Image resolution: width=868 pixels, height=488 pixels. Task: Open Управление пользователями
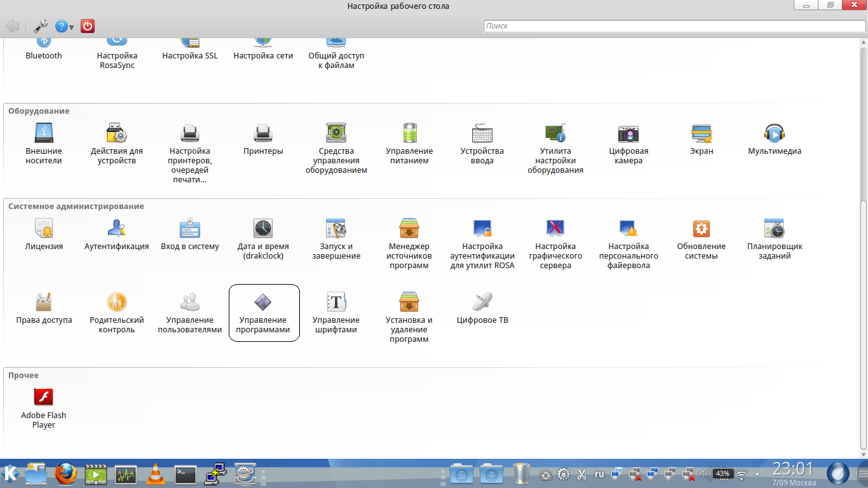click(190, 313)
